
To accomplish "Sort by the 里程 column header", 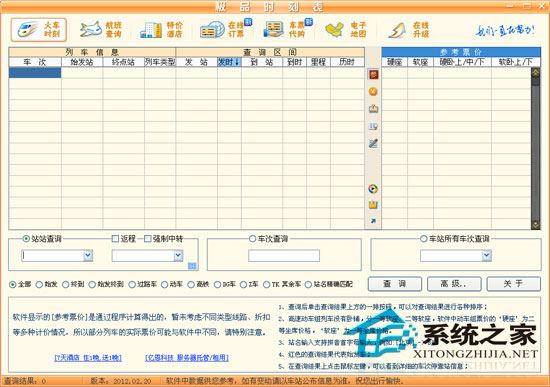I will click(x=318, y=62).
